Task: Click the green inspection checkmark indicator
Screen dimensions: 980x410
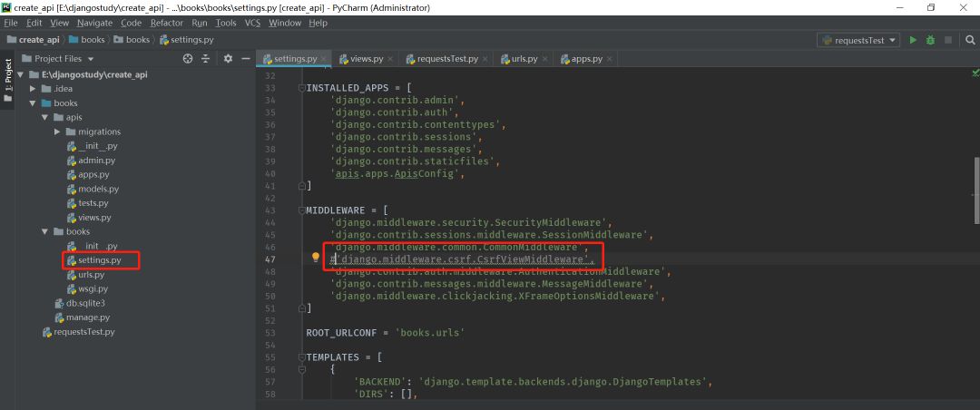Action: 975,73
